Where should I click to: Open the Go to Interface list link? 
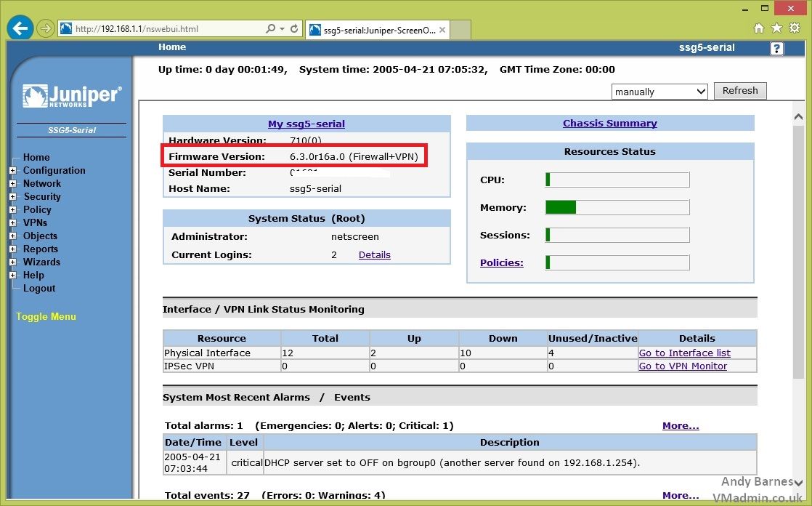[684, 353]
